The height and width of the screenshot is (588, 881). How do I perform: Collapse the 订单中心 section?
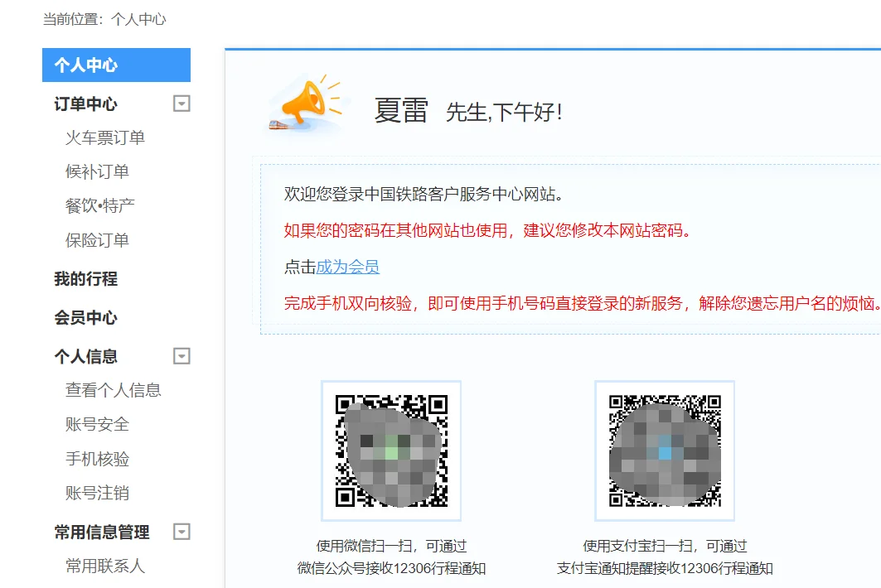click(181, 104)
